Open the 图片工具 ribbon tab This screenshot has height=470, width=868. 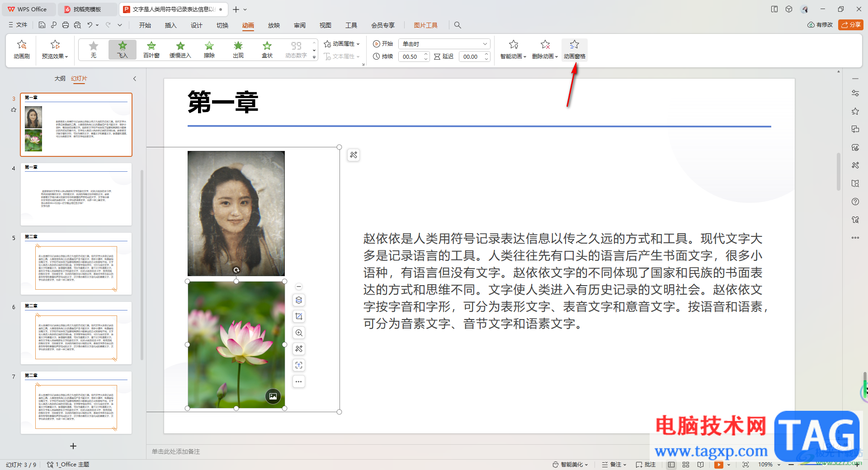[426, 25]
